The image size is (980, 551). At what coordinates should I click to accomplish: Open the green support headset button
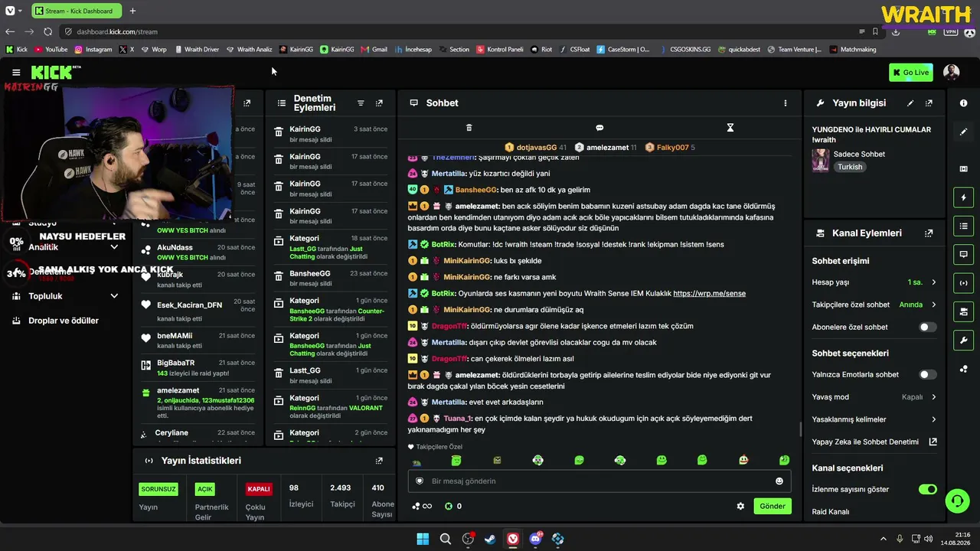[x=957, y=500]
